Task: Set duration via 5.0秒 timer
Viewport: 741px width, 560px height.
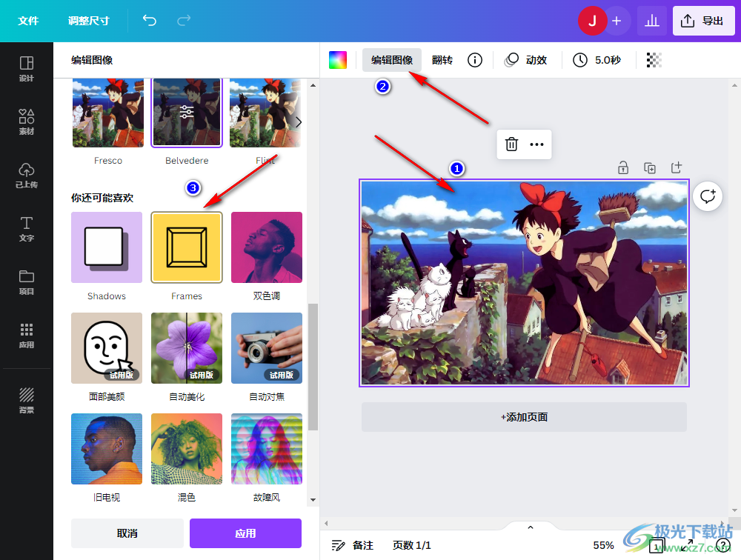Action: pos(597,60)
